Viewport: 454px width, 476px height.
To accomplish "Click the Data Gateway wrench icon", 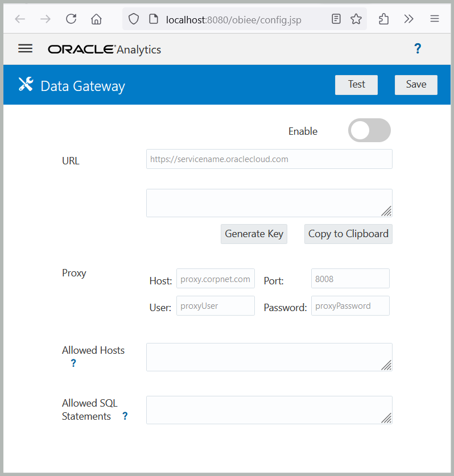I will (26, 84).
